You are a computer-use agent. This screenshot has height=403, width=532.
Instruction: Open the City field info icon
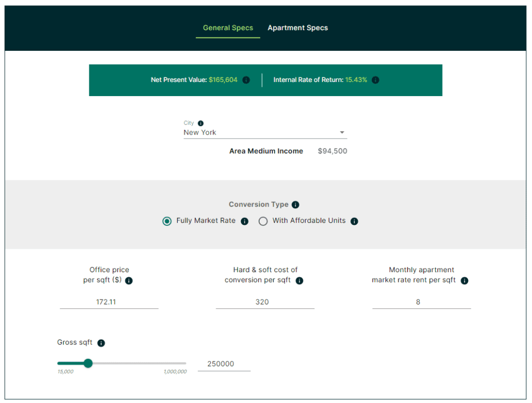coord(201,123)
